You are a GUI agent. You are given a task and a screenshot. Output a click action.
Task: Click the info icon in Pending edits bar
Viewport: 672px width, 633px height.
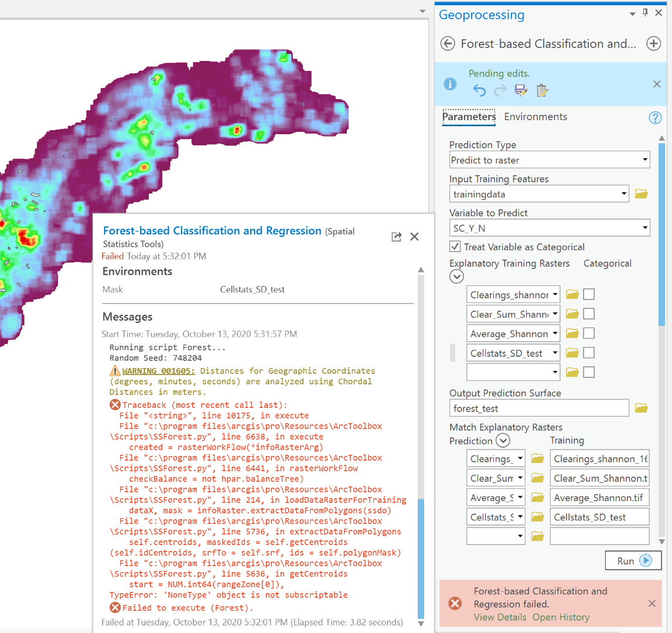pos(450,84)
